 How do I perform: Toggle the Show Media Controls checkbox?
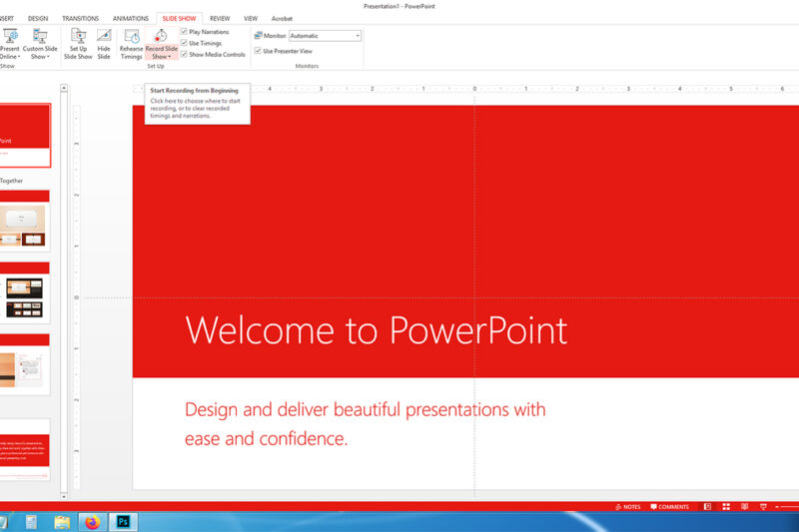[x=184, y=54]
